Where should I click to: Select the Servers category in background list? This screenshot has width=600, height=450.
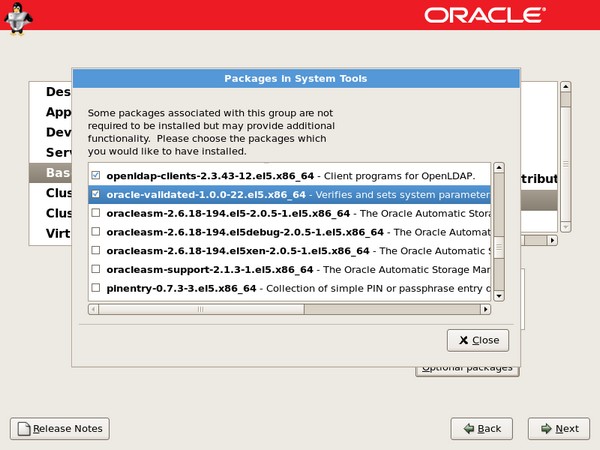(50, 152)
